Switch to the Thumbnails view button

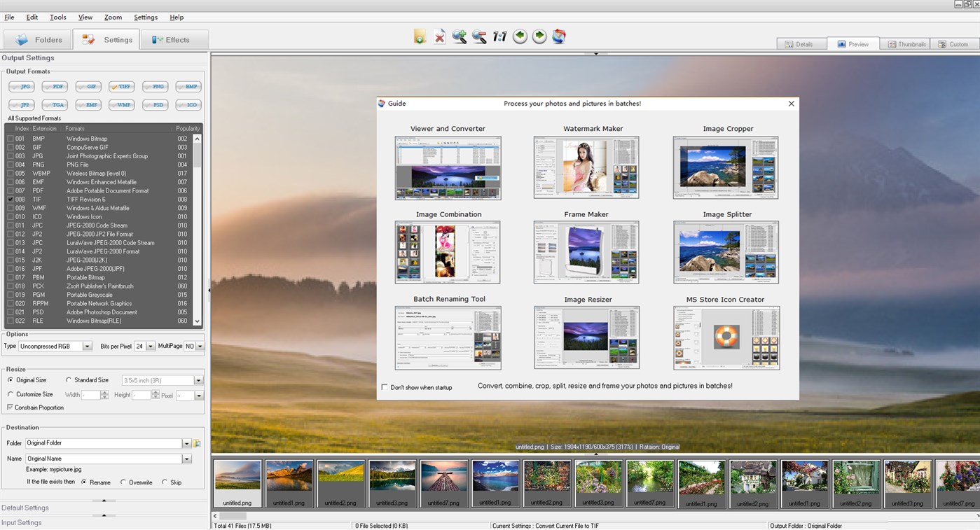[x=906, y=43]
